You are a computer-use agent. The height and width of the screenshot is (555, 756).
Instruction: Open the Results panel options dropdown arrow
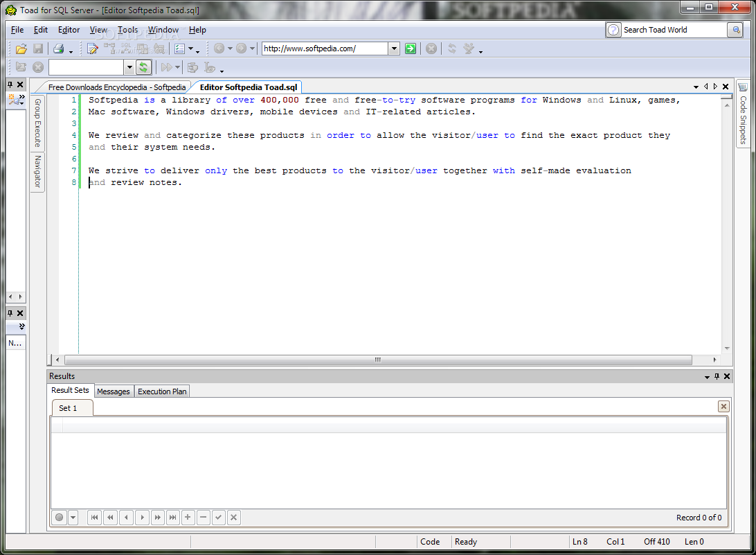coord(707,377)
